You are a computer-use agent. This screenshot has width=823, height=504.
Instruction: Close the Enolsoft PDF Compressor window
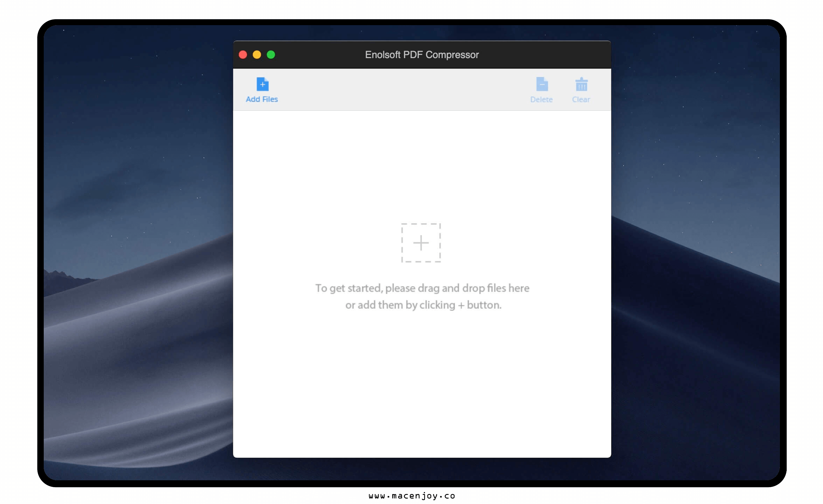coord(243,55)
